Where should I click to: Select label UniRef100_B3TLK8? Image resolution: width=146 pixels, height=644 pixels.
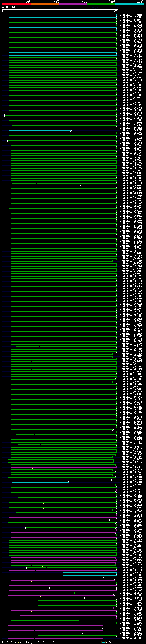(131, 58)
